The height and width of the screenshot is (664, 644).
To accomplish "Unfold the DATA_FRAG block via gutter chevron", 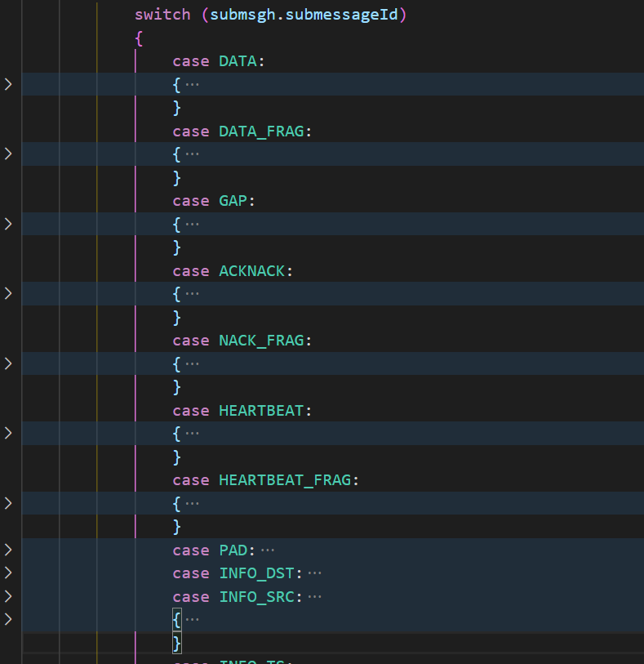I will [x=8, y=154].
